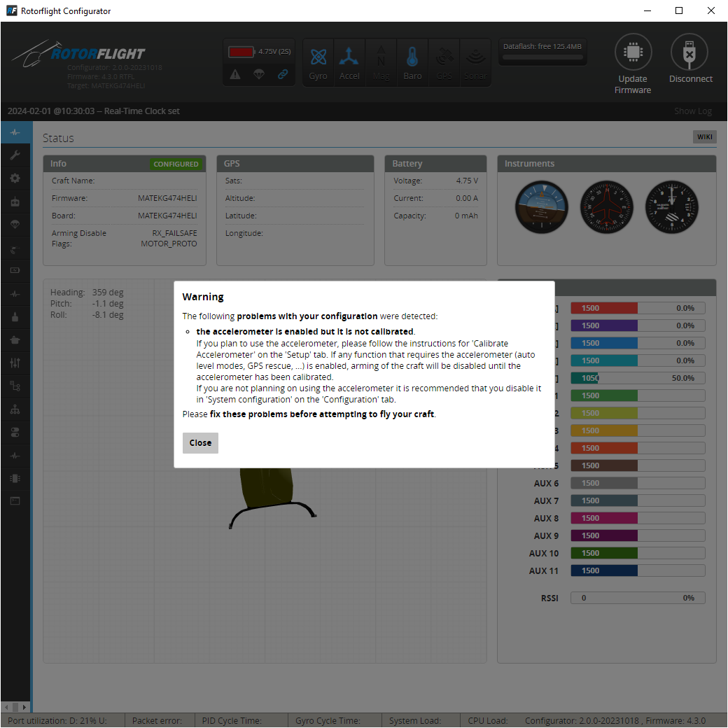Click the Baro sensor indicator

tap(412, 63)
